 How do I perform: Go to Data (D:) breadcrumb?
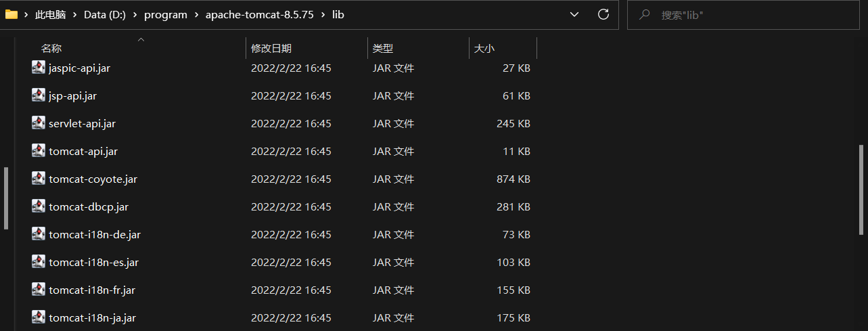[x=104, y=14]
